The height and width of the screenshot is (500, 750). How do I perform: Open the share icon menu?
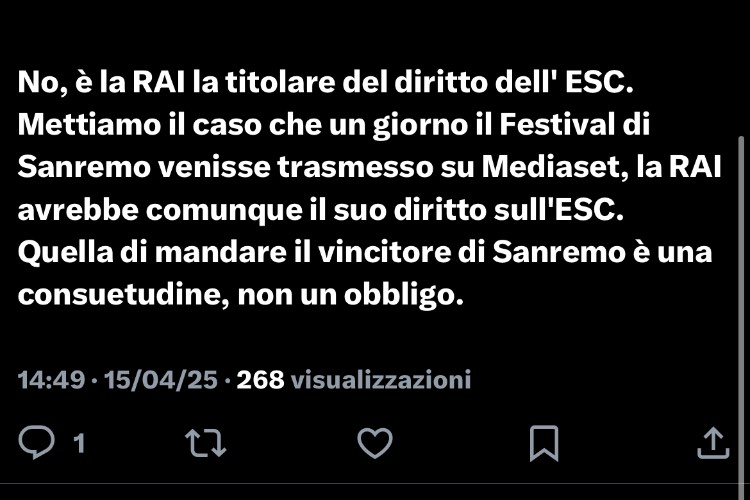point(713,443)
